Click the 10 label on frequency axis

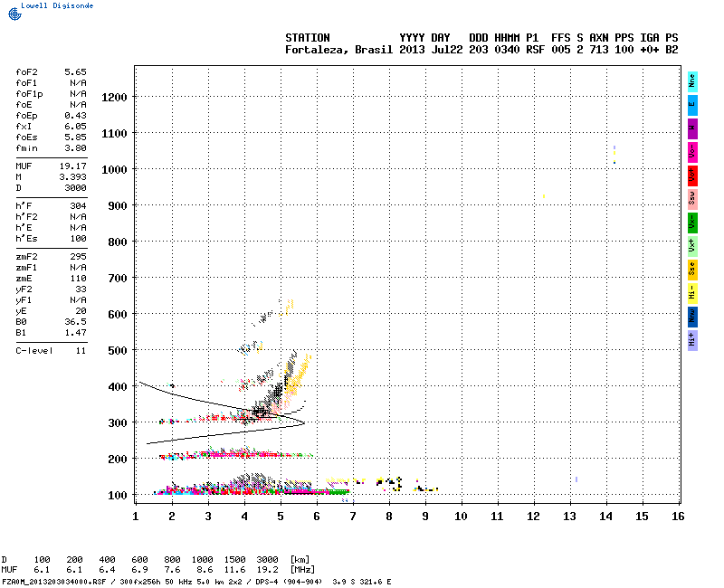(x=461, y=517)
